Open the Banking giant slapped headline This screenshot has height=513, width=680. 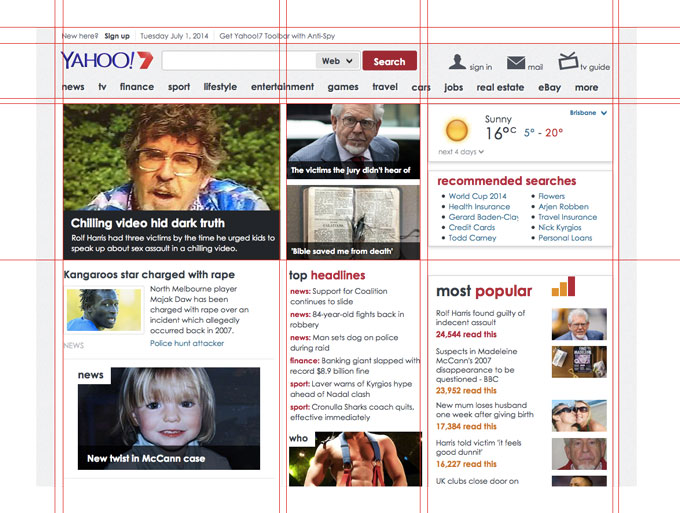tap(355, 366)
